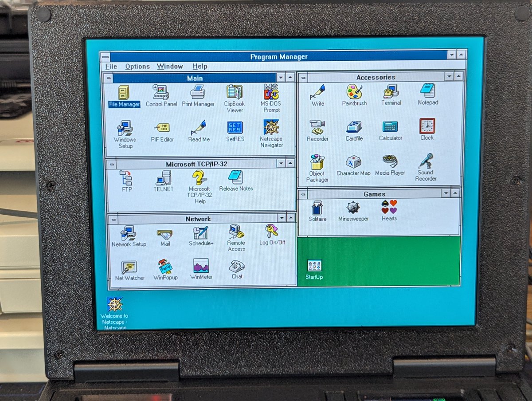Image resolution: width=532 pixels, height=401 pixels.
Task: Select the Schedule+ icon
Action: coord(200,233)
